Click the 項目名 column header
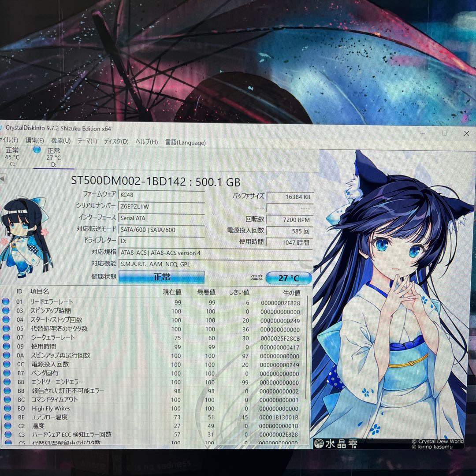476x476 pixels. (x=40, y=291)
